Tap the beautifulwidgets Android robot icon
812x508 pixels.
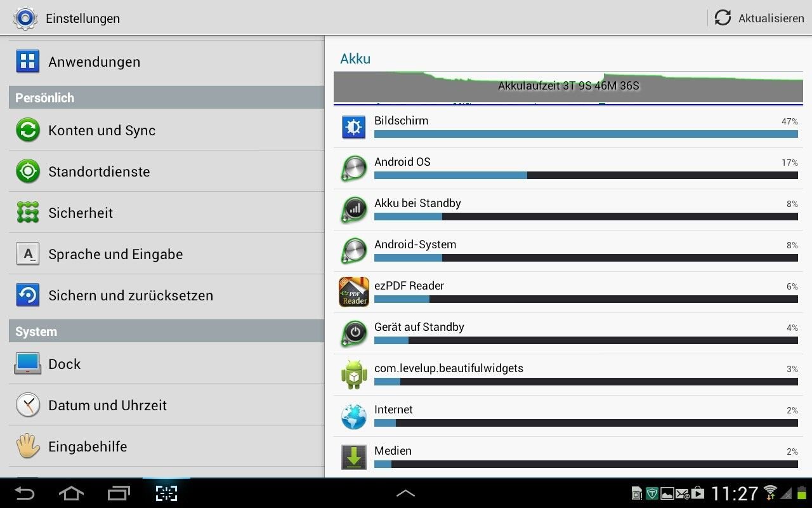pos(354,375)
